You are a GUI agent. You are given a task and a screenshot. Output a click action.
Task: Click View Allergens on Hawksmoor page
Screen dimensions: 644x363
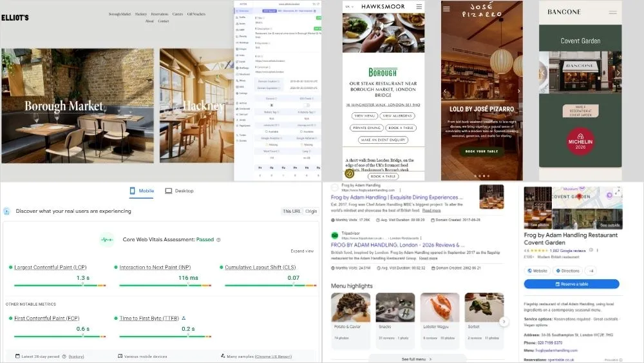pyautogui.click(x=397, y=116)
